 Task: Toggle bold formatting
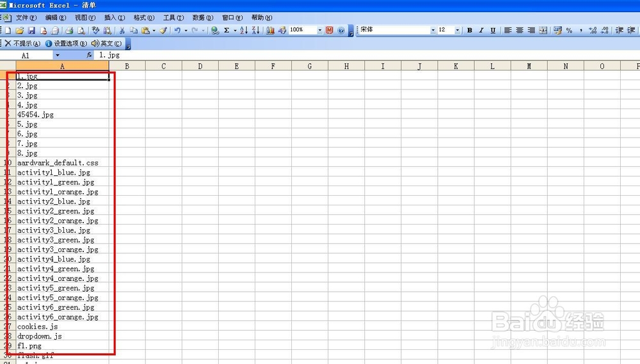point(469,30)
